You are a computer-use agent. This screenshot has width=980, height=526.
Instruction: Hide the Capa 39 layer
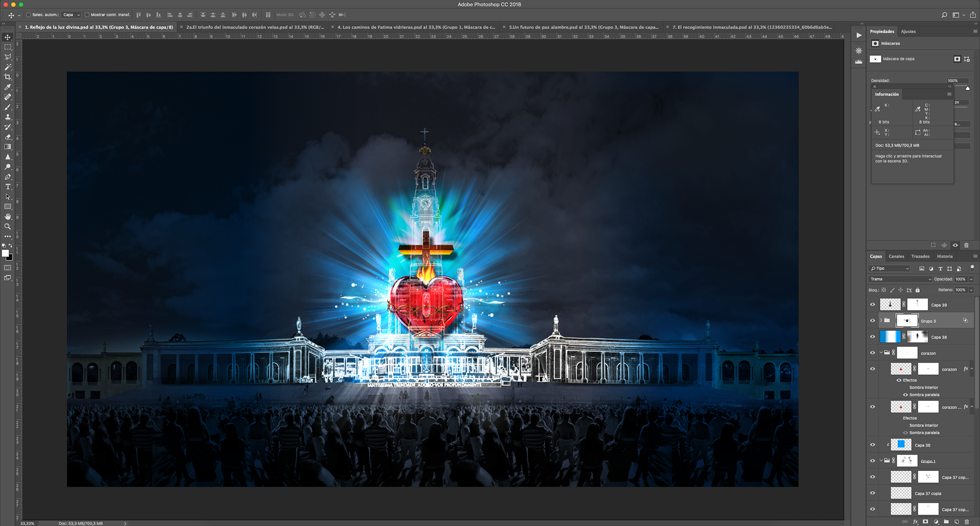point(872,305)
